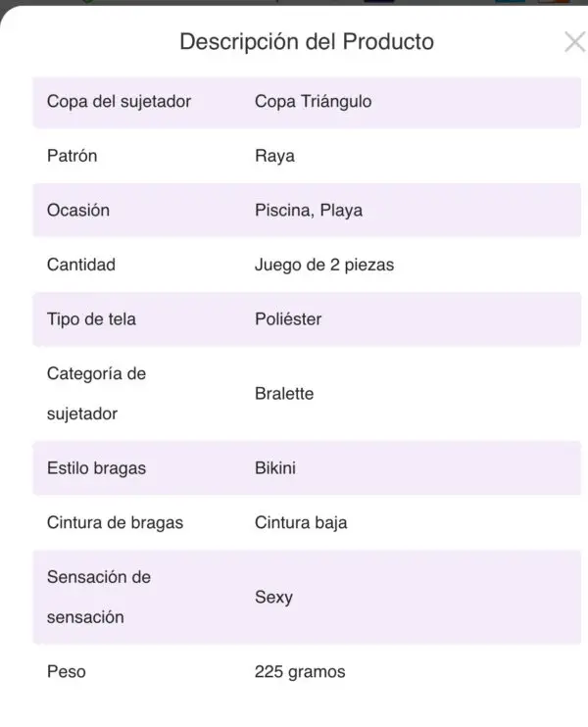Click the Cintura baja value
The height and width of the screenshot is (727, 588).
(300, 522)
